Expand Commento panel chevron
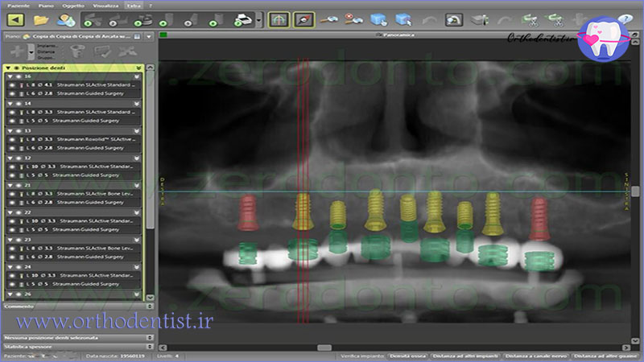The height and width of the screenshot is (362, 644). click(150, 306)
